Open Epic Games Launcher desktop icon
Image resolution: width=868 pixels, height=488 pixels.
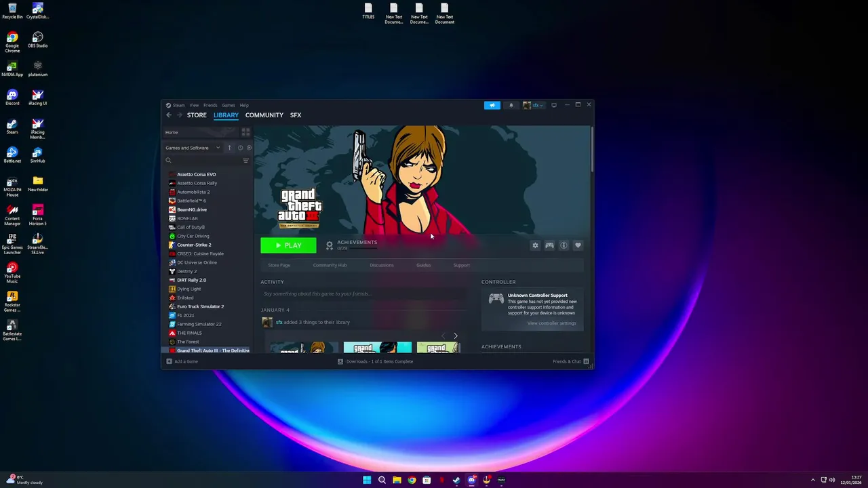12,244
